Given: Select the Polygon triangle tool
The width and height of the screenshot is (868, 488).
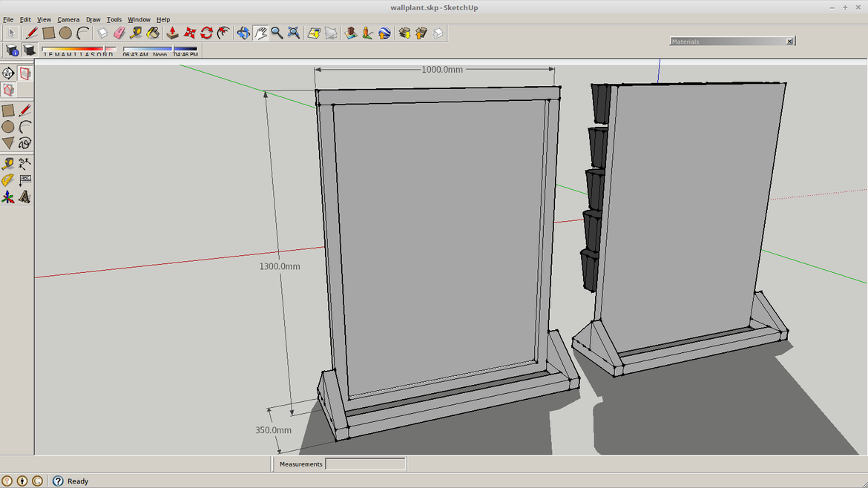Looking at the screenshot, I should 8,143.
